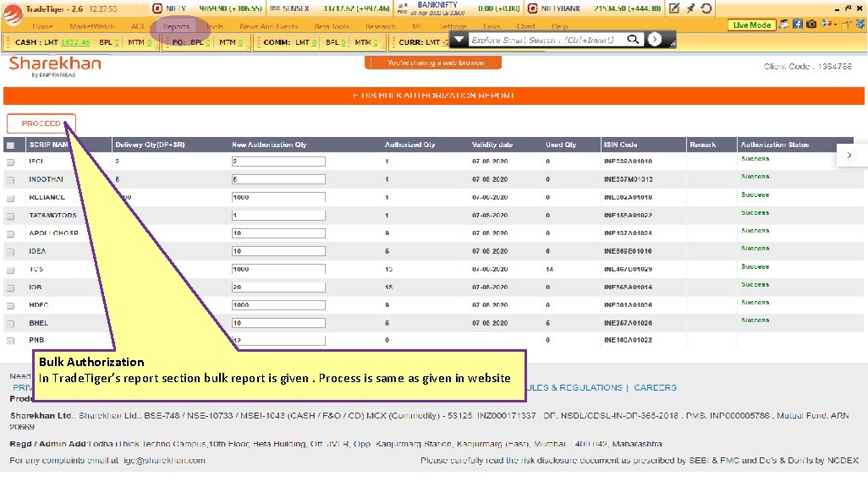Click the lock icon in top toolbar

[x=847, y=25]
